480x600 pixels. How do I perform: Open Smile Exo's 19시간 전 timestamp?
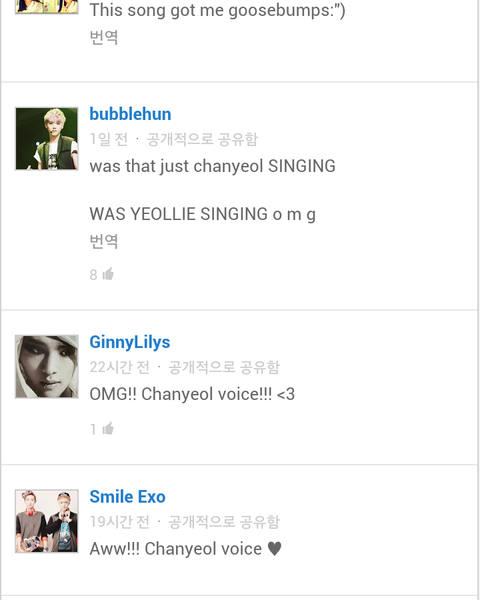(119, 522)
